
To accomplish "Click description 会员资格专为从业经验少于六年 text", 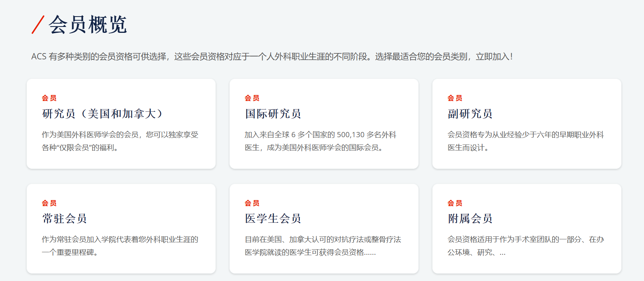I will point(526,141).
